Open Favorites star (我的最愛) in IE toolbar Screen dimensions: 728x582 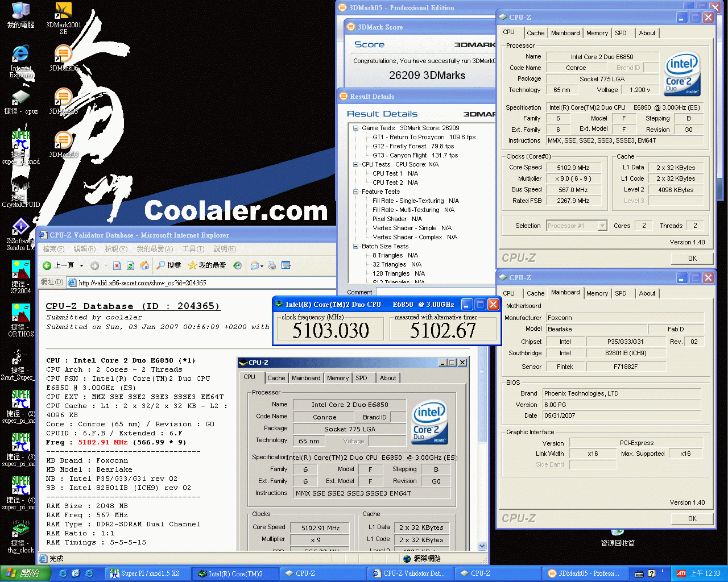pos(207,265)
